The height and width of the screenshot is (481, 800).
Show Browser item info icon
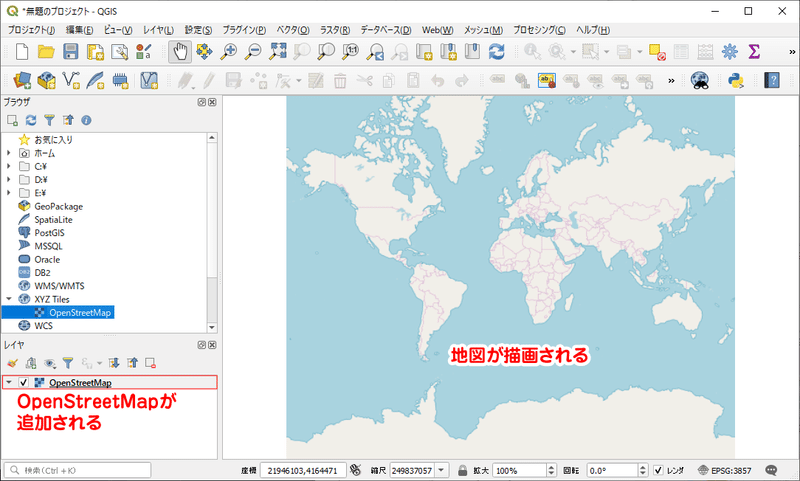click(x=86, y=120)
